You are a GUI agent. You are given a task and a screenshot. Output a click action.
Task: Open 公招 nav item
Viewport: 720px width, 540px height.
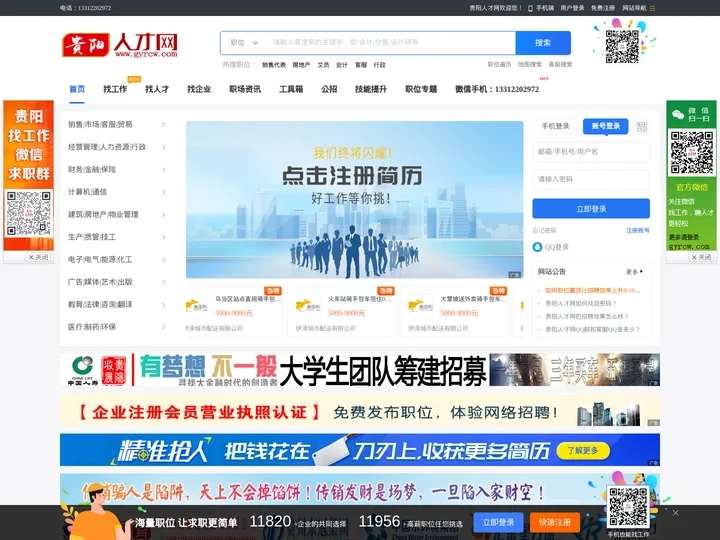pyautogui.click(x=329, y=89)
